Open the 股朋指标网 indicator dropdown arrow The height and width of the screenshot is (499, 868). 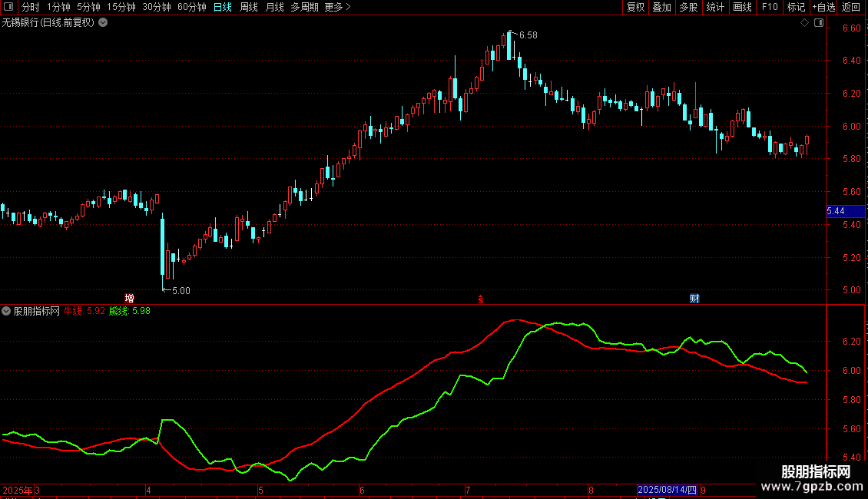[6, 312]
